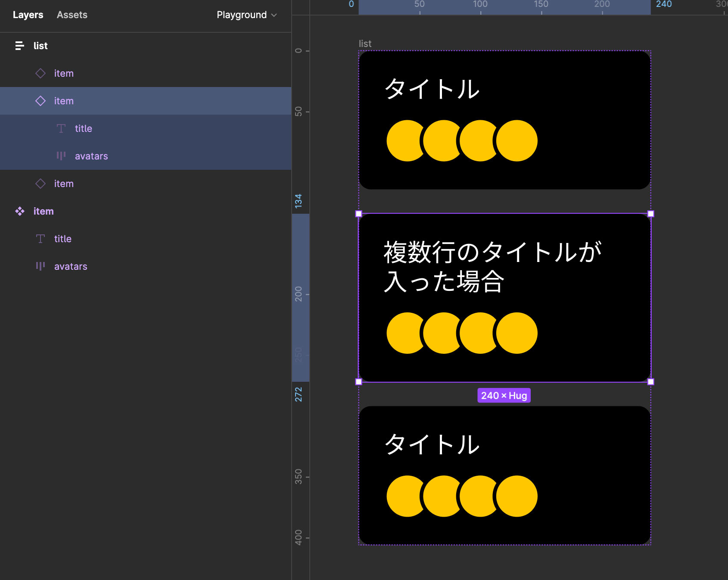Click bottom-right resize handle of selected card
Image resolution: width=728 pixels, height=580 pixels.
click(651, 382)
